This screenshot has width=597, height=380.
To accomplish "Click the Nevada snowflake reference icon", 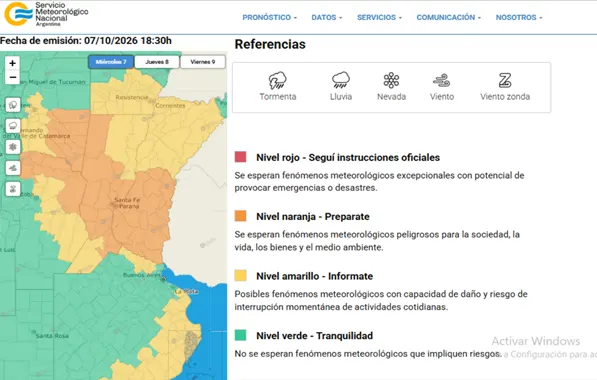I will (x=391, y=80).
